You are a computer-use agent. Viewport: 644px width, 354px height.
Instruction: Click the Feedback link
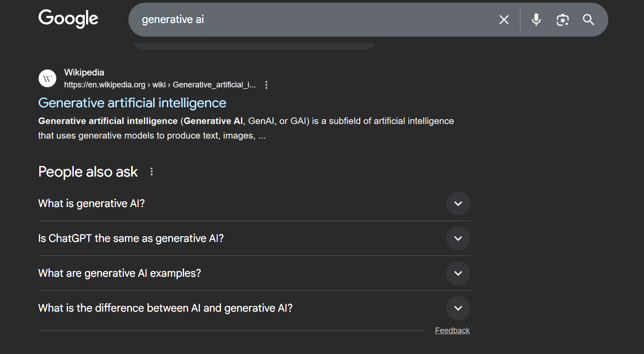(452, 330)
